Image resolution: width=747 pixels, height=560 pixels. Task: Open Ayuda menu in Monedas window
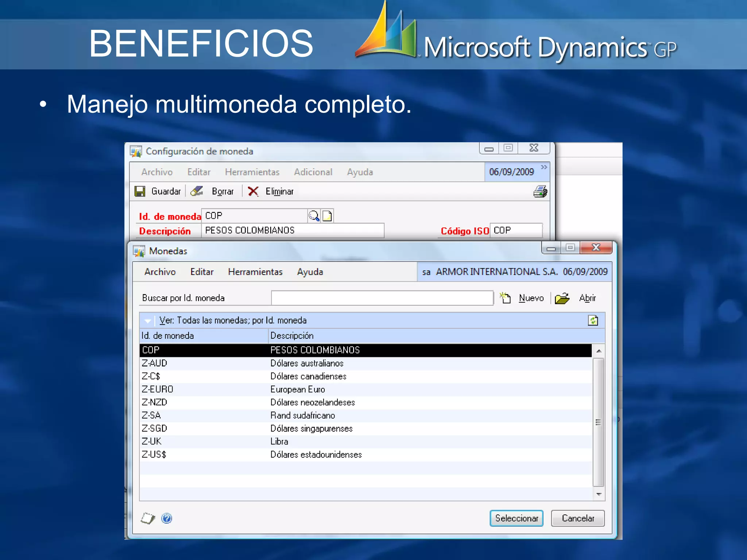(310, 272)
